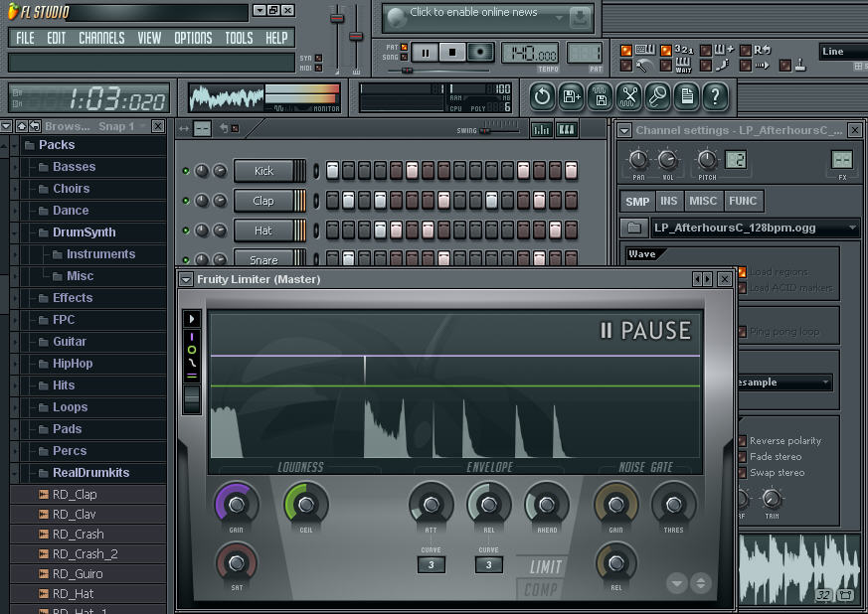The image size is (868, 614).
Task: Click the render to wave file icon
Action: tap(601, 96)
